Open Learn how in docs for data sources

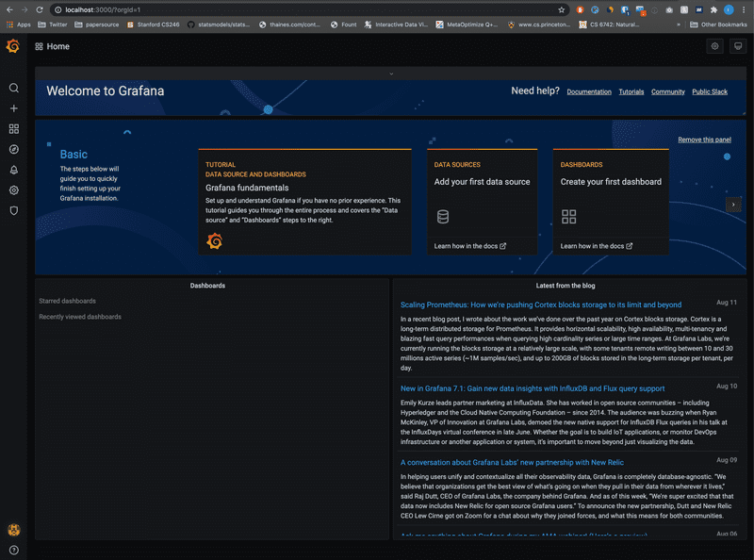click(x=469, y=246)
